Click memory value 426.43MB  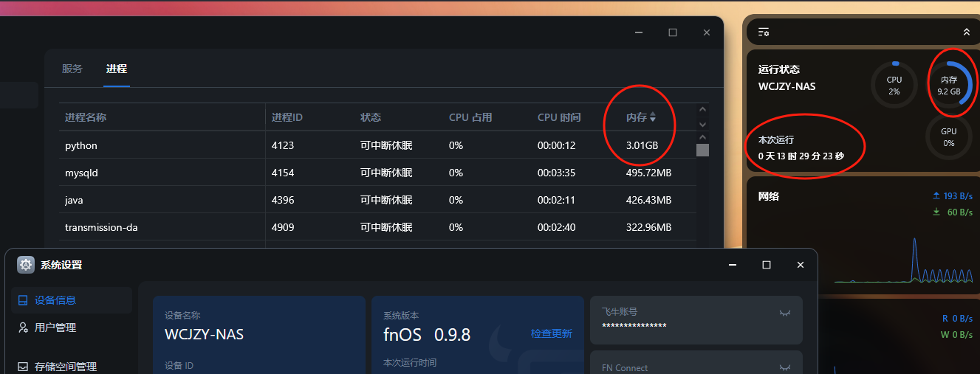pos(648,200)
